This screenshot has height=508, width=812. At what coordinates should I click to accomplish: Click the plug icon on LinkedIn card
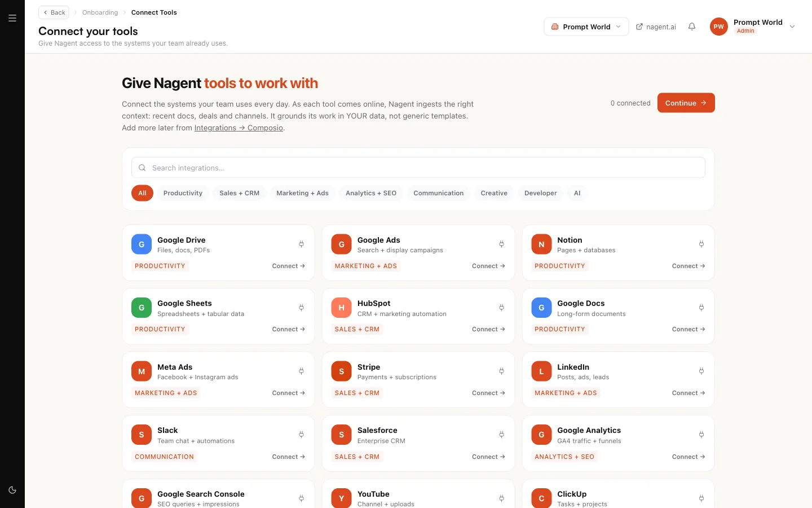(x=701, y=371)
